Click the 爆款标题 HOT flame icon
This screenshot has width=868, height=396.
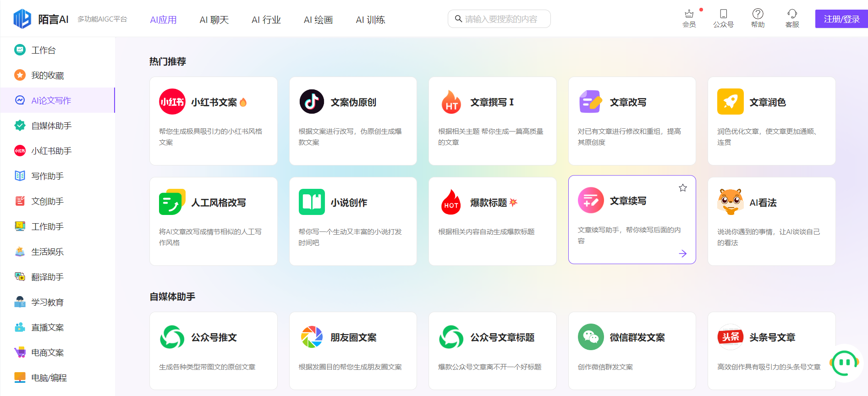point(451,202)
